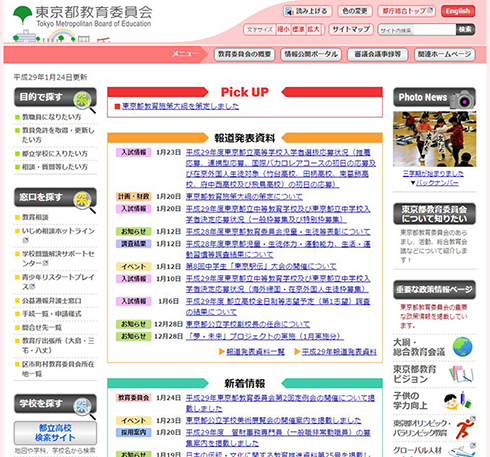Open 公益通報弁護士窓口 link
This screenshot has height=457, width=490.
click(x=51, y=301)
